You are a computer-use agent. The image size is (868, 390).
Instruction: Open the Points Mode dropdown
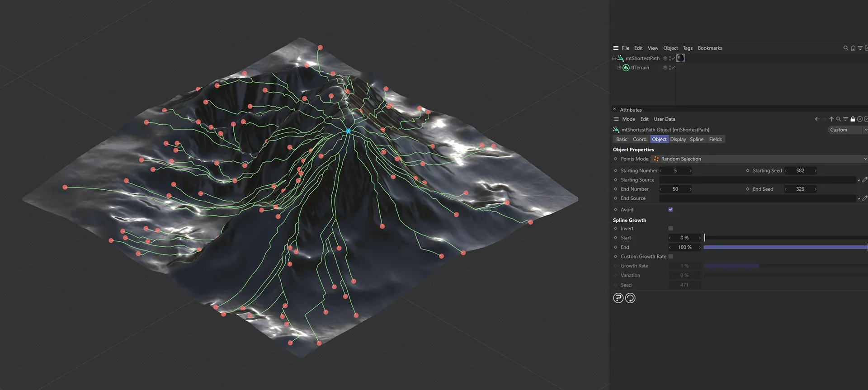(759, 159)
